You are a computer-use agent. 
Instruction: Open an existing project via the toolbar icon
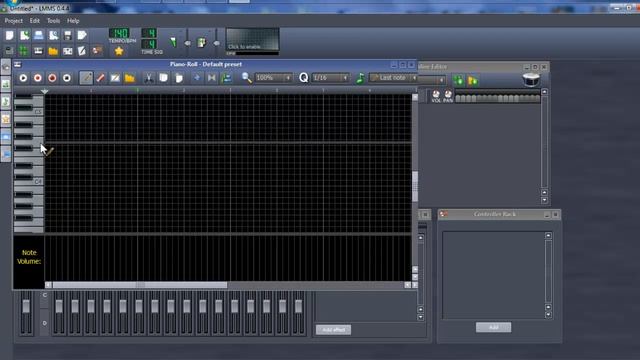pos(39,36)
